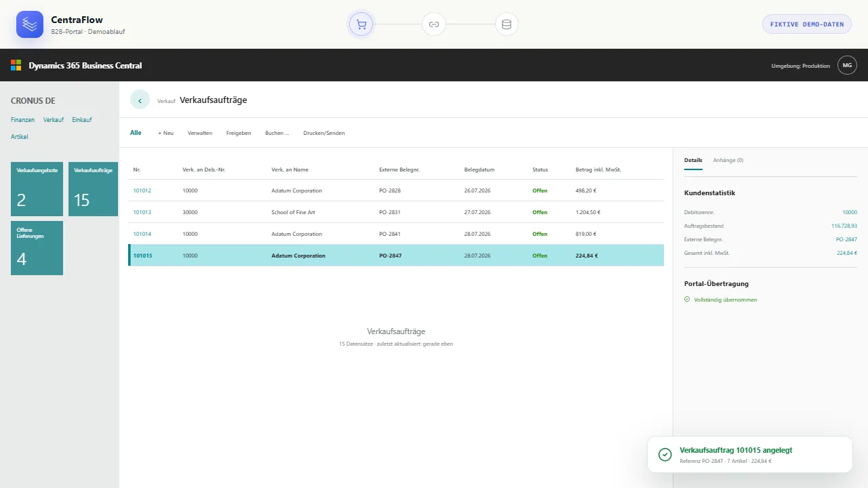Screen dimensions: 868x488
Task: Click the check icon beside Vollständig übernommen
Action: (687, 299)
